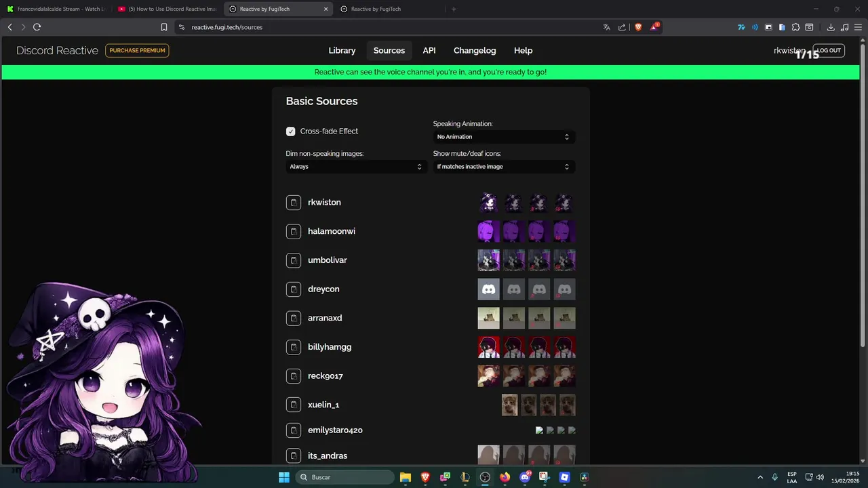The image size is (868, 488).
Task: Click the LOG OUT button
Action: pos(829,51)
